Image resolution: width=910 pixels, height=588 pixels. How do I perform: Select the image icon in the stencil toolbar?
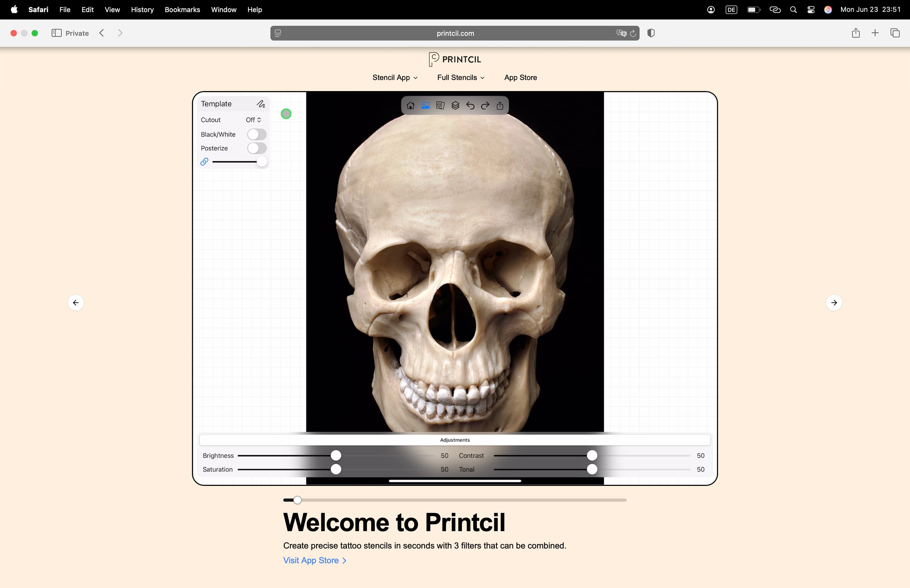(x=426, y=106)
